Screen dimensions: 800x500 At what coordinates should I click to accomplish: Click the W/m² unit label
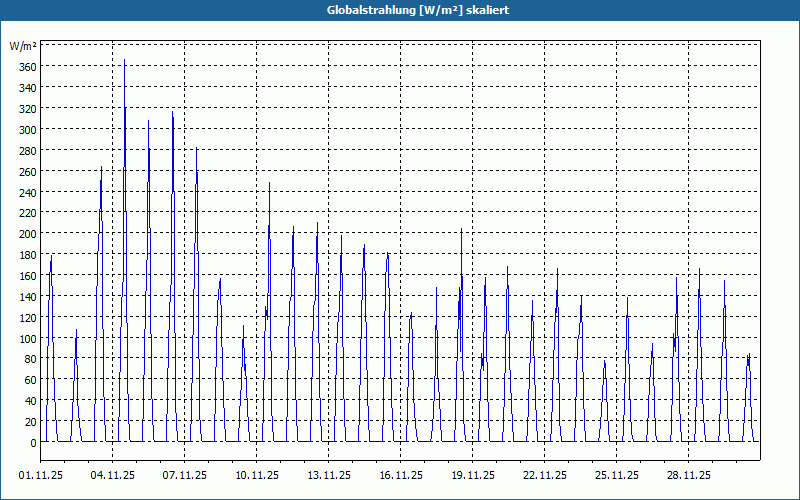pyautogui.click(x=23, y=46)
